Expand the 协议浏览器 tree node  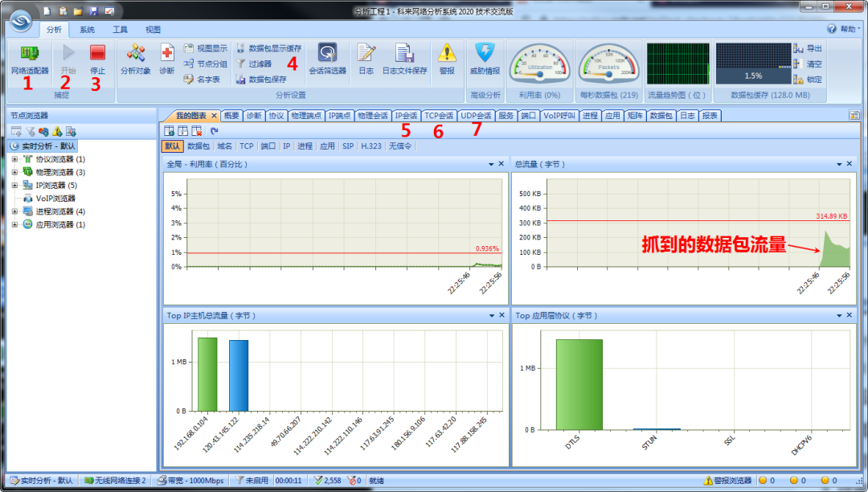pyautogui.click(x=15, y=159)
